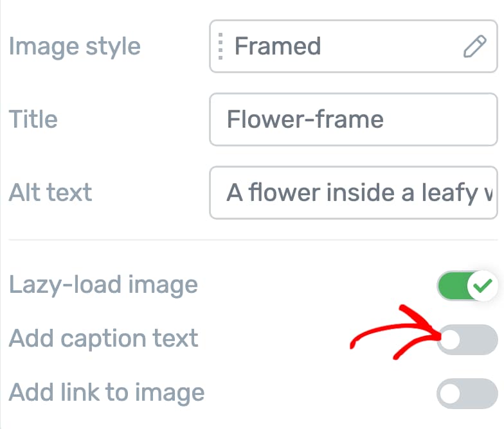Screen dimensions: 504x429
Task: Click the white knob of link-to-image switch
Action: tap(451, 394)
